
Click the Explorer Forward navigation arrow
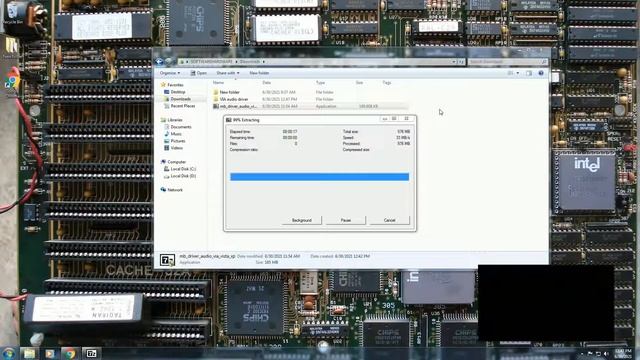[169, 62]
